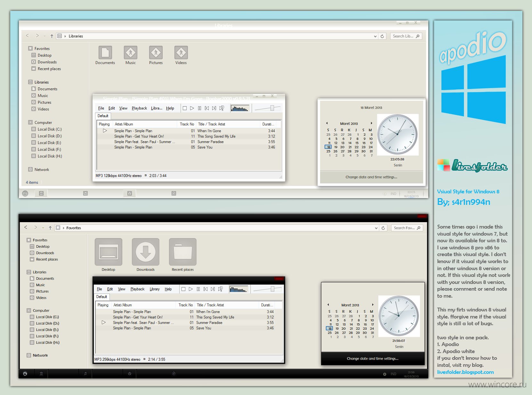Open Help menu in bottom foobar2000
532x395 pixels.
(x=168, y=289)
